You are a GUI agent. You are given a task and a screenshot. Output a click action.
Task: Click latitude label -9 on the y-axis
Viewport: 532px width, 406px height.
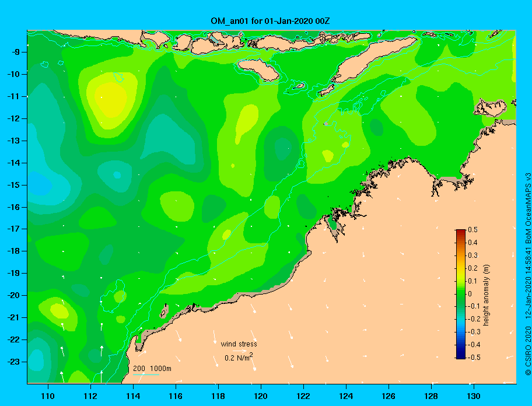[16, 52]
